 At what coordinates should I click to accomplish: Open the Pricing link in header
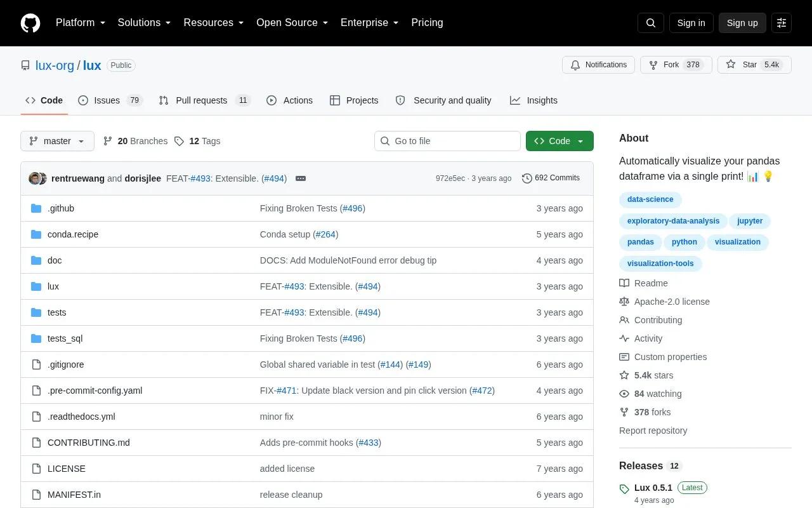(427, 23)
